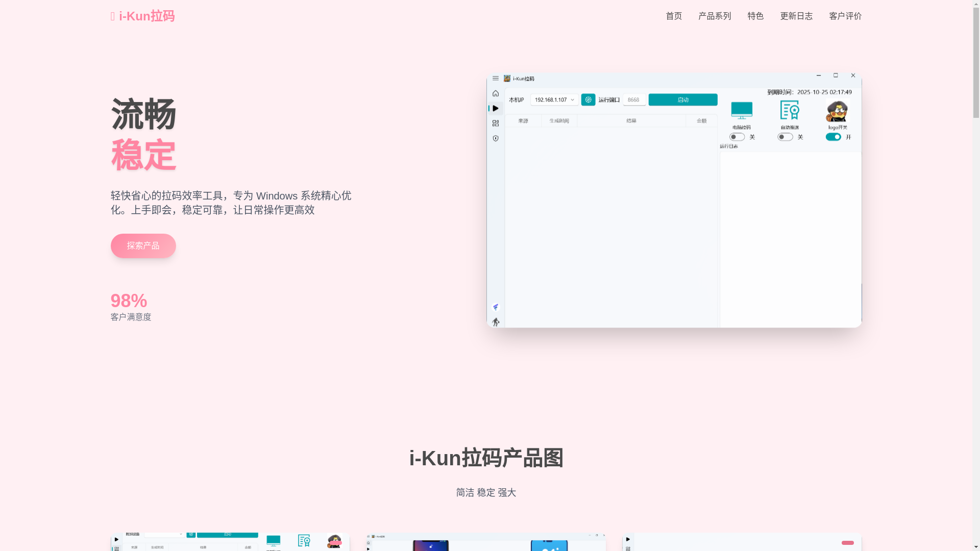Click the 到期时间 expiry date text

click(810, 92)
